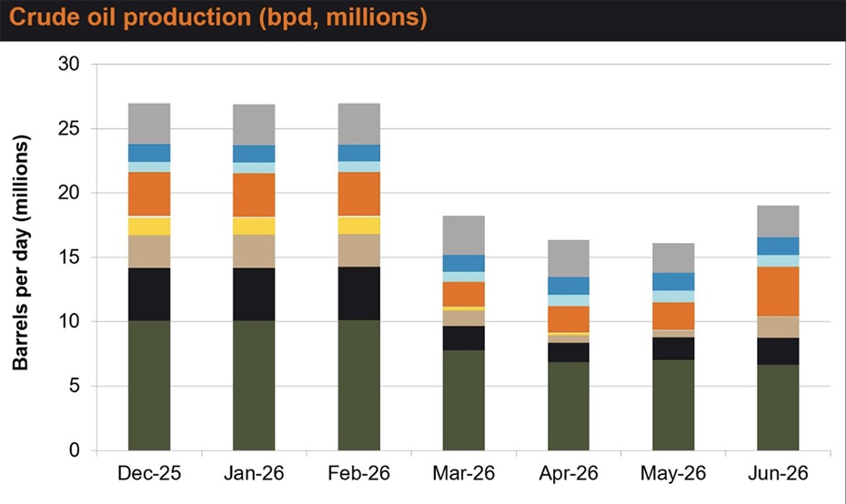Select the medium blue segment of May-26 bar

pyautogui.click(x=673, y=282)
